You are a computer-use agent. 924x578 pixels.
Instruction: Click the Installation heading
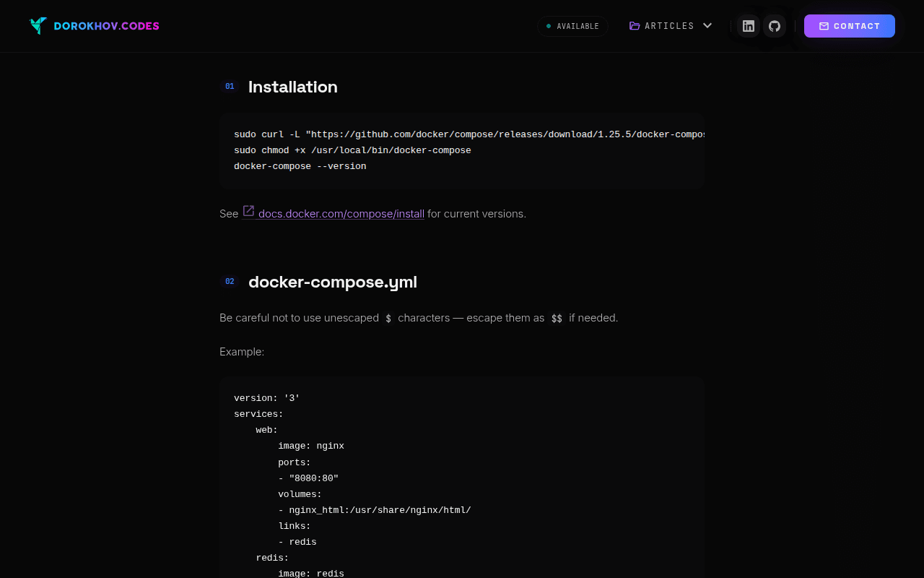click(293, 87)
